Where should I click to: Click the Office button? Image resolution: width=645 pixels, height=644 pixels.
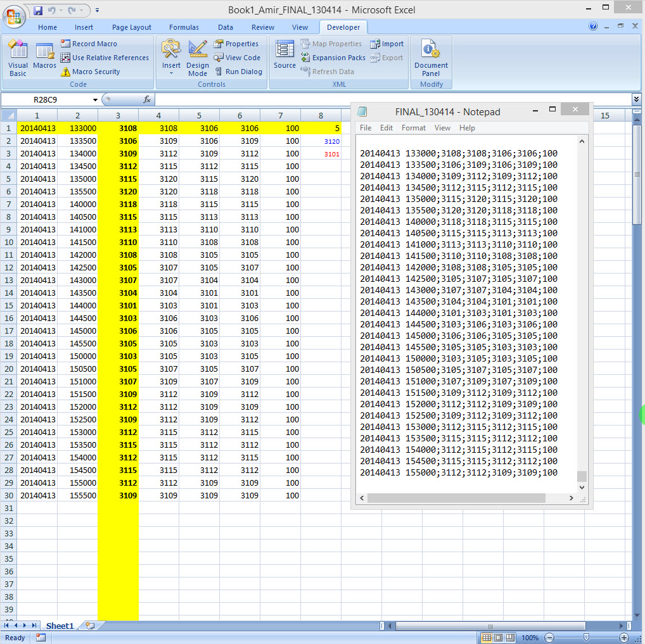tap(14, 16)
